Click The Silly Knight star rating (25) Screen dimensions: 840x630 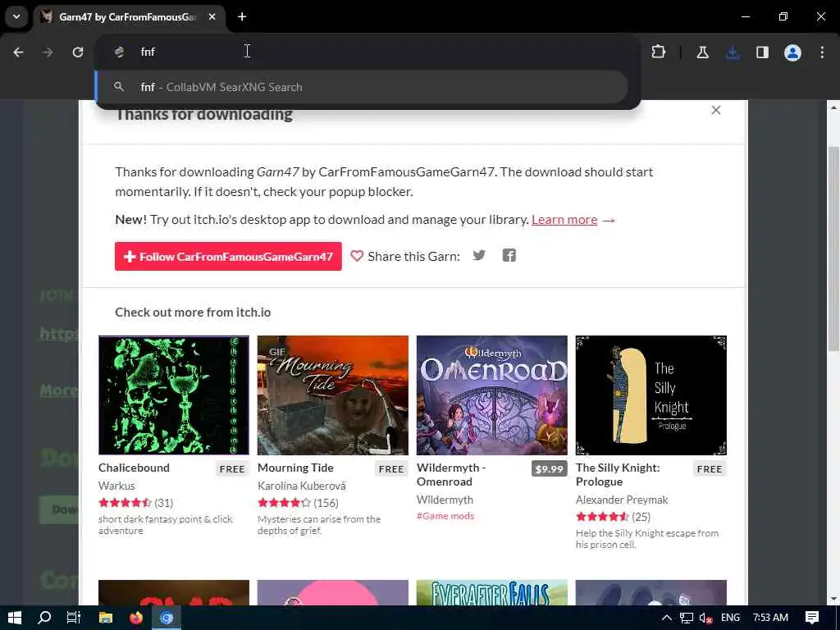tap(613, 517)
